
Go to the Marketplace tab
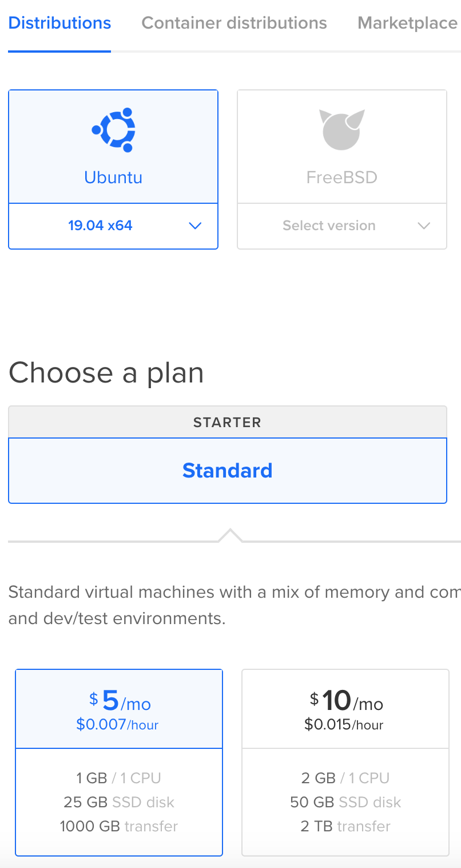click(407, 23)
